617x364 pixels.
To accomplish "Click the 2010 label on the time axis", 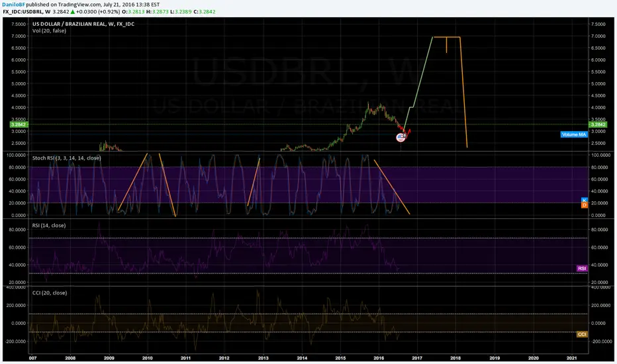I will [147, 358].
